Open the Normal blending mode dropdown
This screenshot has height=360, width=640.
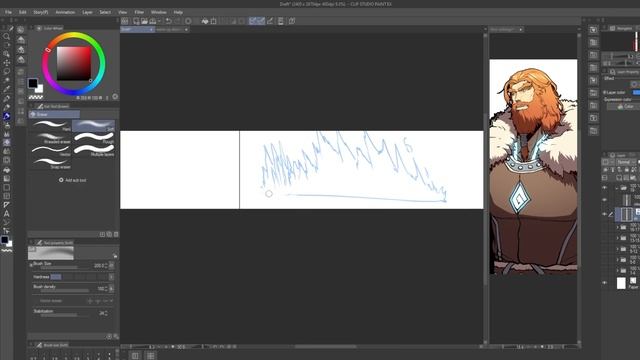[625, 162]
